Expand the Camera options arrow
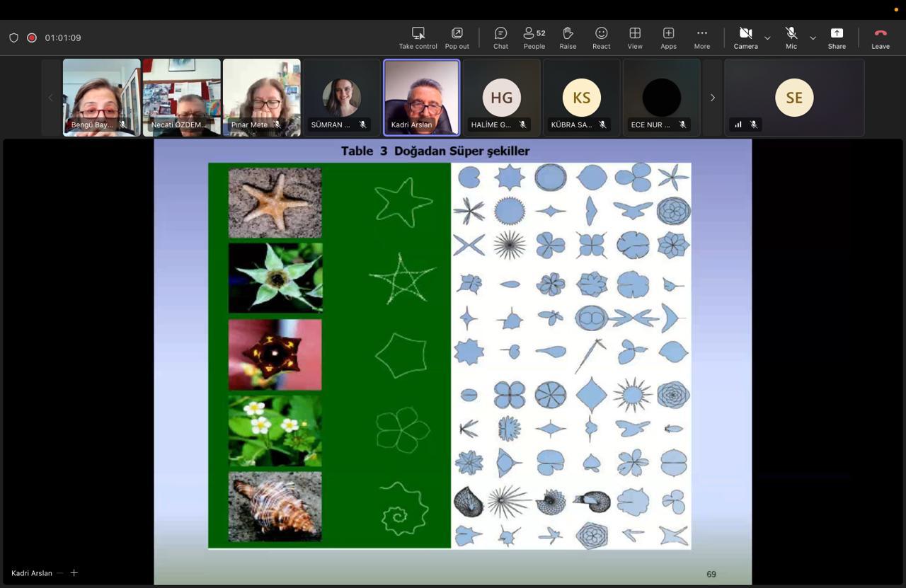The height and width of the screenshot is (588, 906). [x=767, y=38]
